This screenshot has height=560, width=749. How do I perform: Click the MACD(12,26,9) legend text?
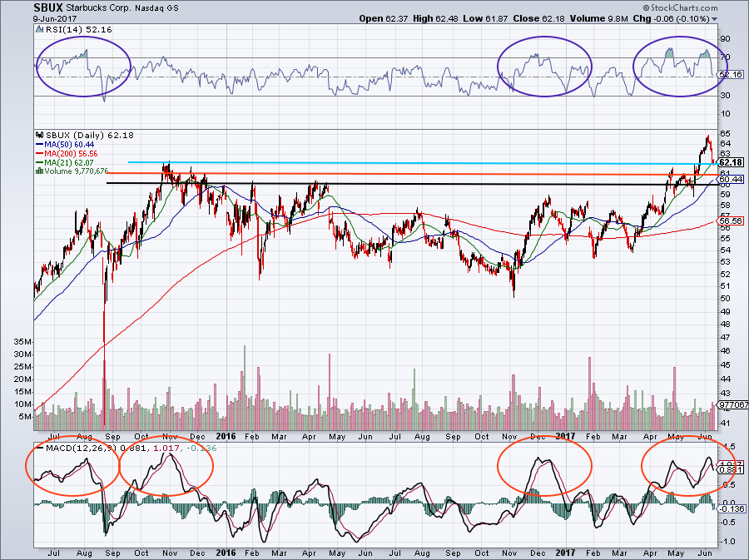[82, 448]
